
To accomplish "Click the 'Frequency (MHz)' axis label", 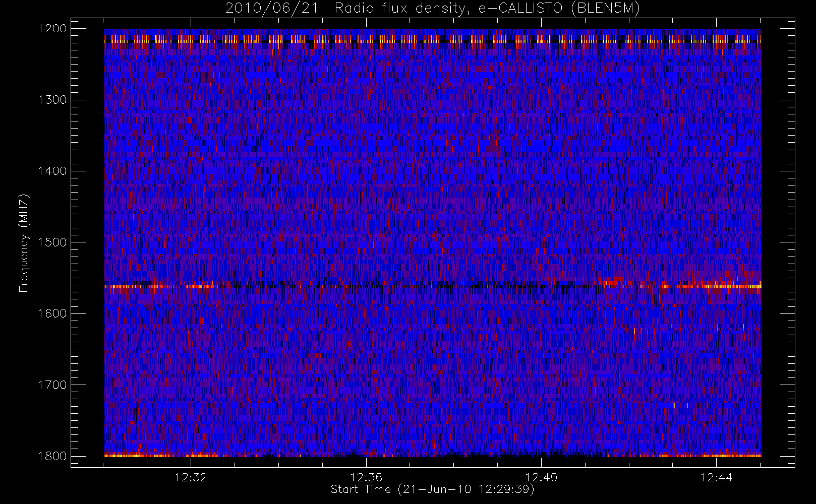I will point(24,243).
